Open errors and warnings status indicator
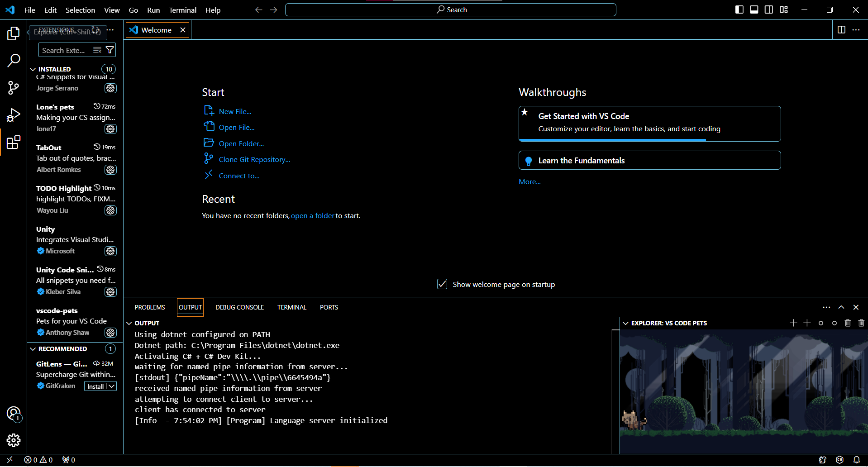The image size is (868, 467). [38, 460]
